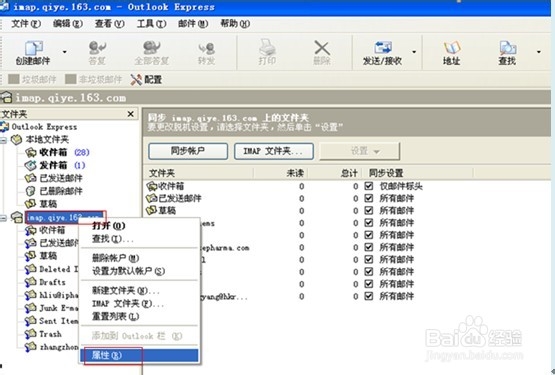Click the 非垃圾邮件 toolbar item
Image resolution: width=555 pixels, height=375 pixels.
[94, 79]
